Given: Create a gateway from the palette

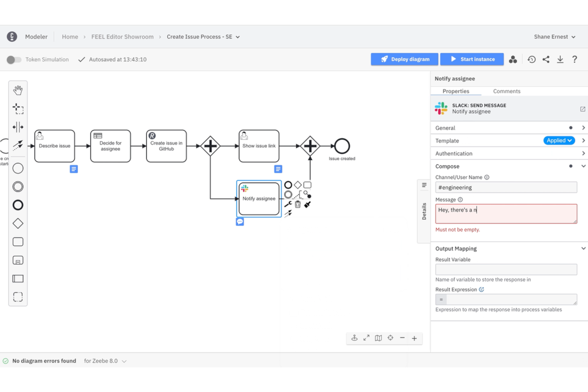Looking at the screenshot, I should point(18,224).
